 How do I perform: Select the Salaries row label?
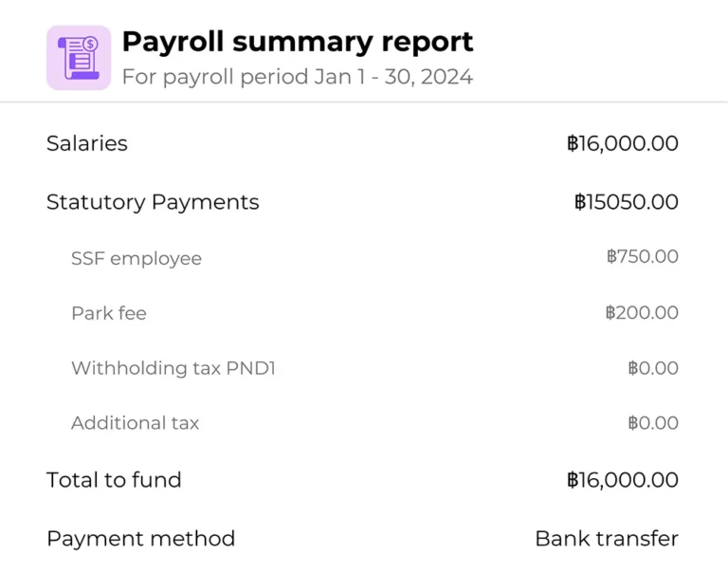(87, 143)
